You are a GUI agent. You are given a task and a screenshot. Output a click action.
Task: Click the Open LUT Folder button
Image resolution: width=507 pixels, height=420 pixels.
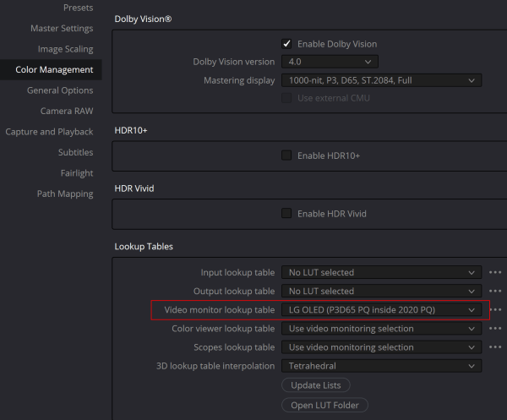click(x=324, y=405)
